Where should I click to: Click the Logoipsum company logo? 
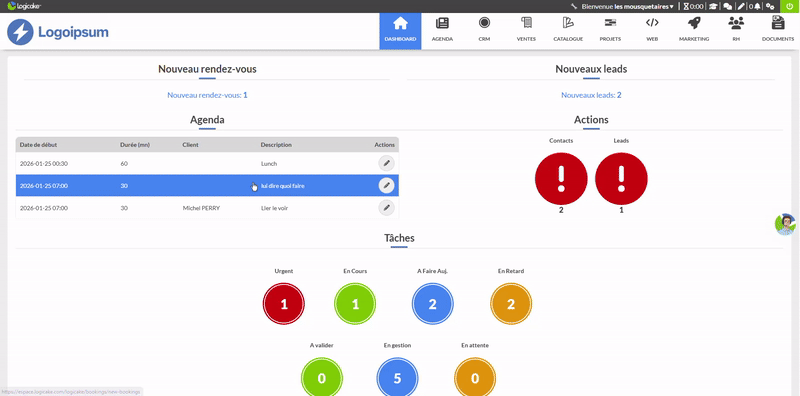(x=58, y=32)
